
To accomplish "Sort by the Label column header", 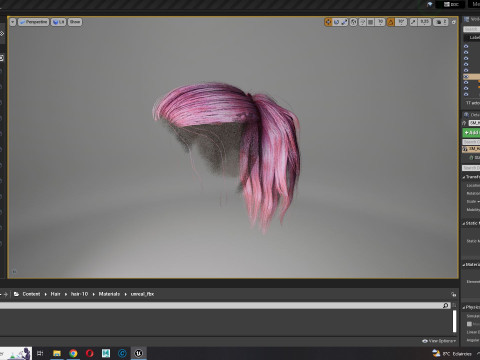I will 475,37.
